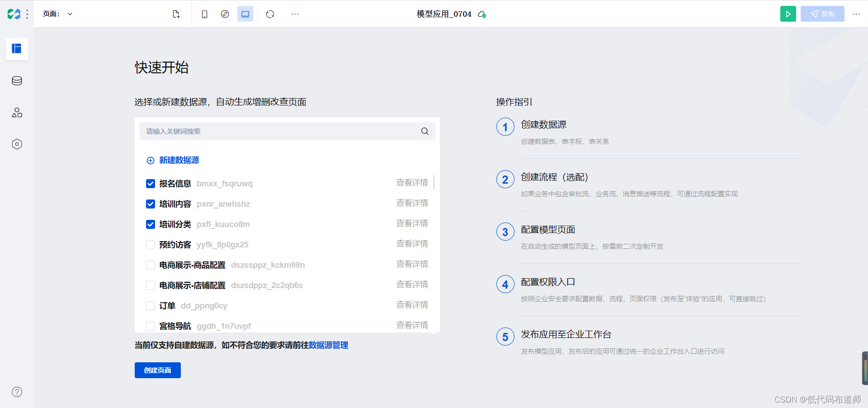This screenshot has width=868, height=408.
Task: Click the app logo icon
Action: pyautogui.click(x=14, y=14)
